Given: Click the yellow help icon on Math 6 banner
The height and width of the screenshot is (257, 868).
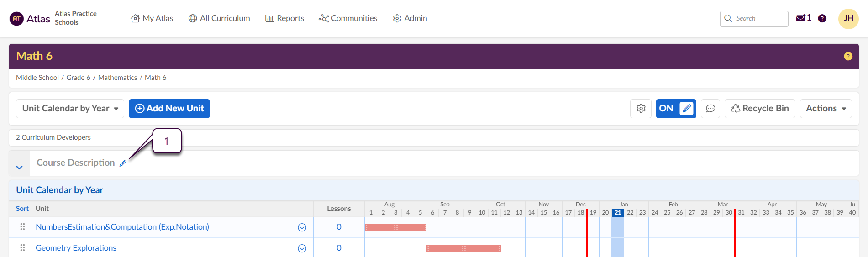Looking at the screenshot, I should pos(848,56).
